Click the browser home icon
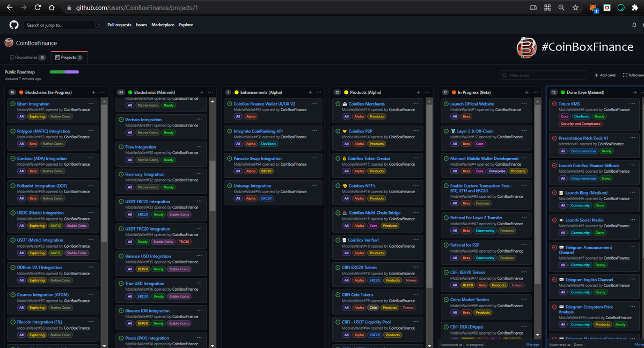 [51, 8]
